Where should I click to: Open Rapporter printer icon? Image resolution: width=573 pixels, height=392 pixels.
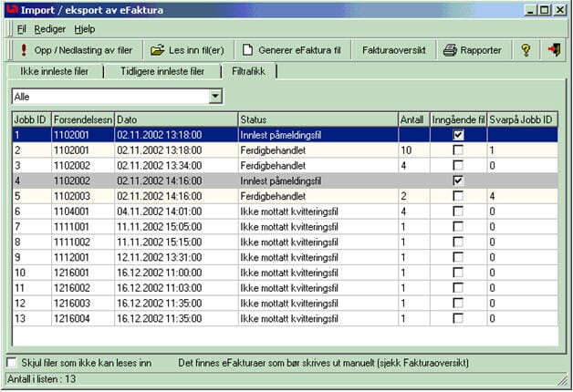pos(449,50)
